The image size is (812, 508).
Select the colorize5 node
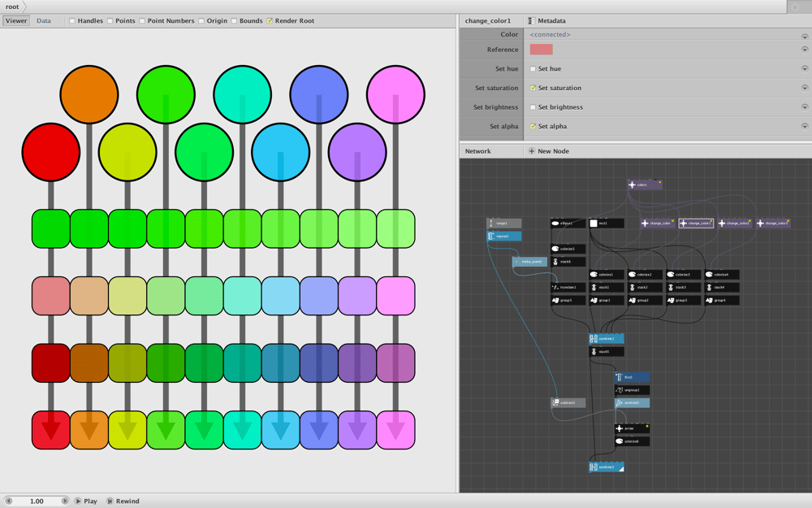568,249
